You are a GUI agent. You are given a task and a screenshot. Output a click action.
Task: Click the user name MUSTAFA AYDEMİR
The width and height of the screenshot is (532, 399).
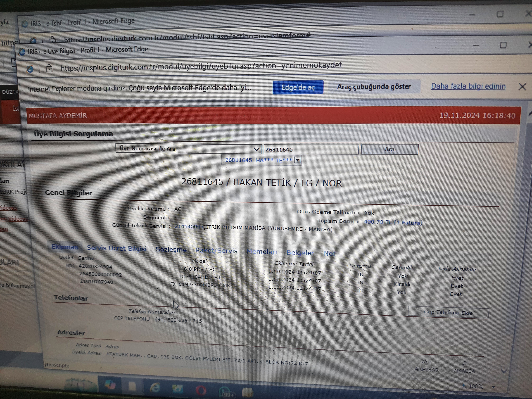(x=58, y=116)
